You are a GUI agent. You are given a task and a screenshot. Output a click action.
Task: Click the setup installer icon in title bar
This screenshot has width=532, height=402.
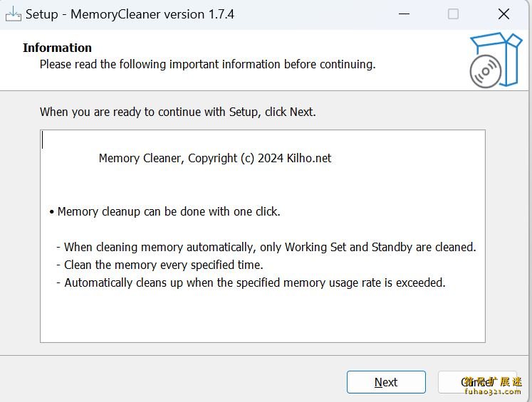pyautogui.click(x=13, y=14)
